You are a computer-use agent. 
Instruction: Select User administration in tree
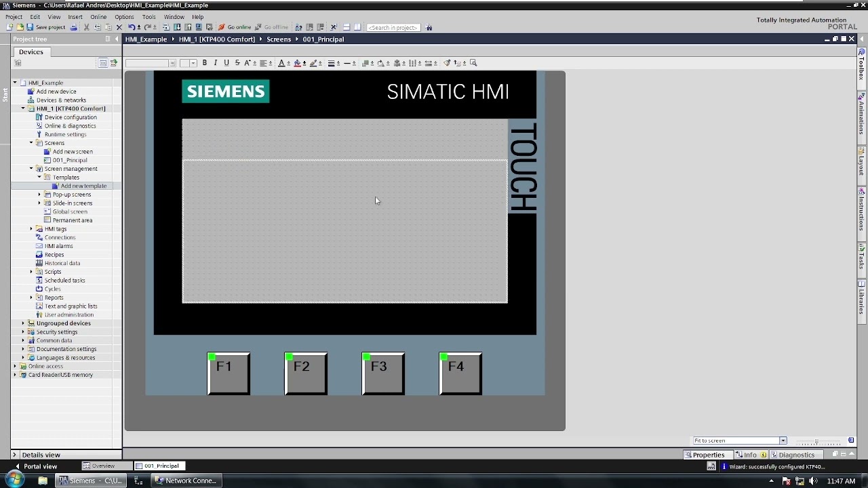[69, 314]
